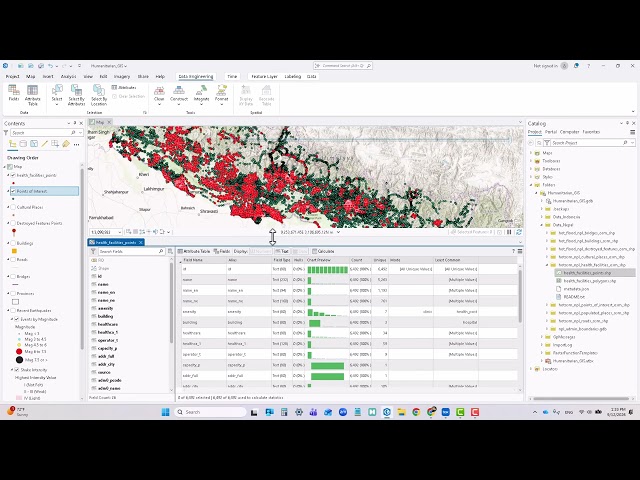640x480 pixels.
Task: Switch Contents to List By Labeling
Action: [x=66, y=144]
